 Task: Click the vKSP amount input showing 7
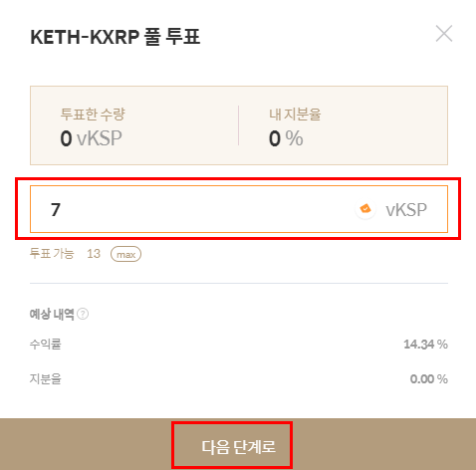tap(239, 209)
